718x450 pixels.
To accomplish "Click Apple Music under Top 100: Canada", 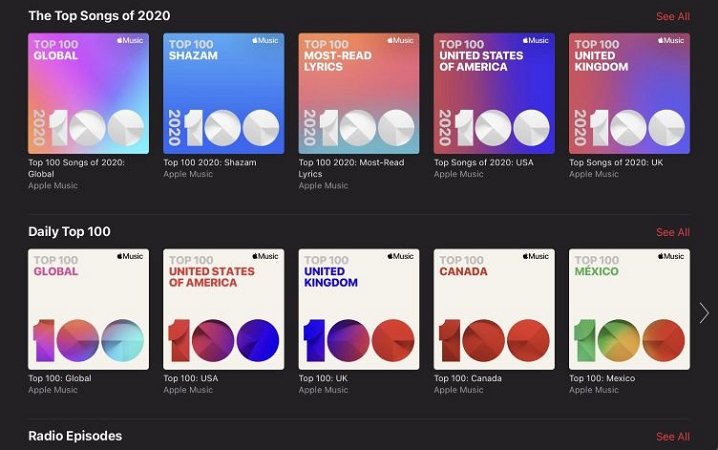I will (x=458, y=390).
